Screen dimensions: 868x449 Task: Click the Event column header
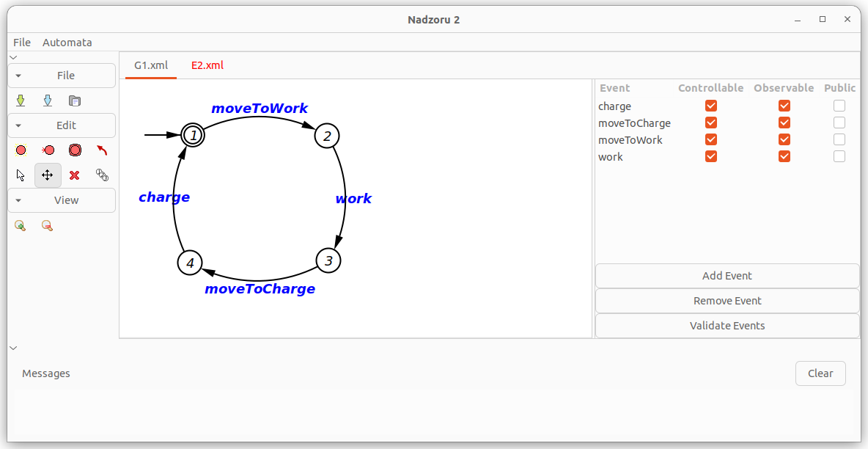click(x=614, y=88)
